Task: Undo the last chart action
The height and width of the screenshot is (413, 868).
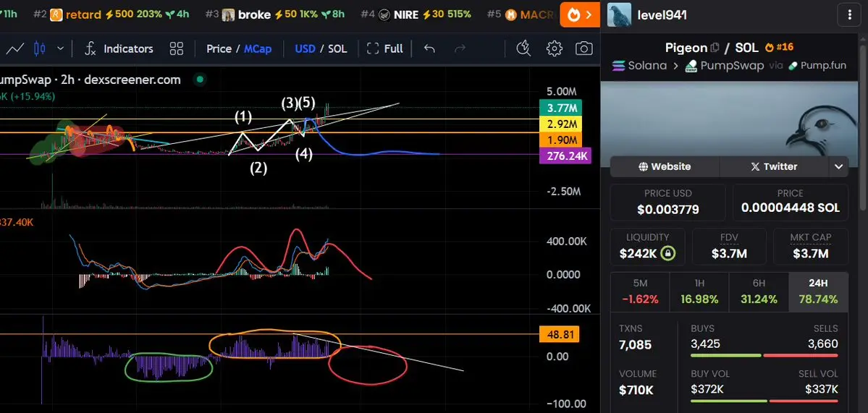Action: pos(429,48)
